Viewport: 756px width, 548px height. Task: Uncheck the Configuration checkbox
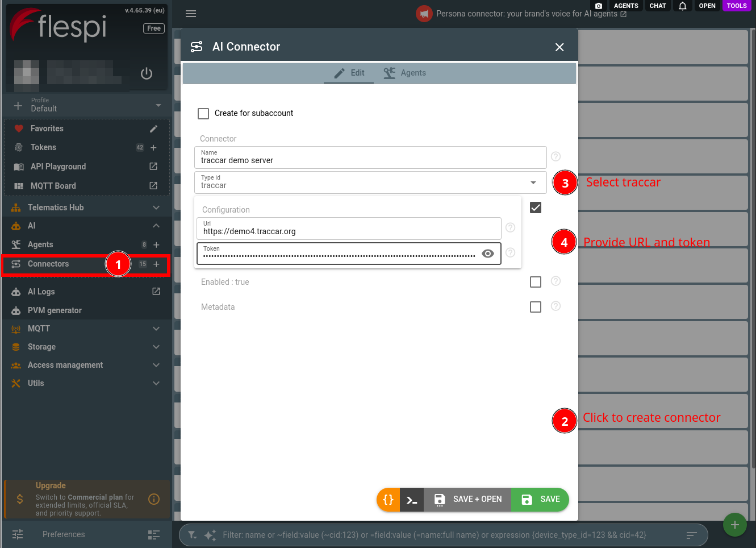[x=536, y=207]
